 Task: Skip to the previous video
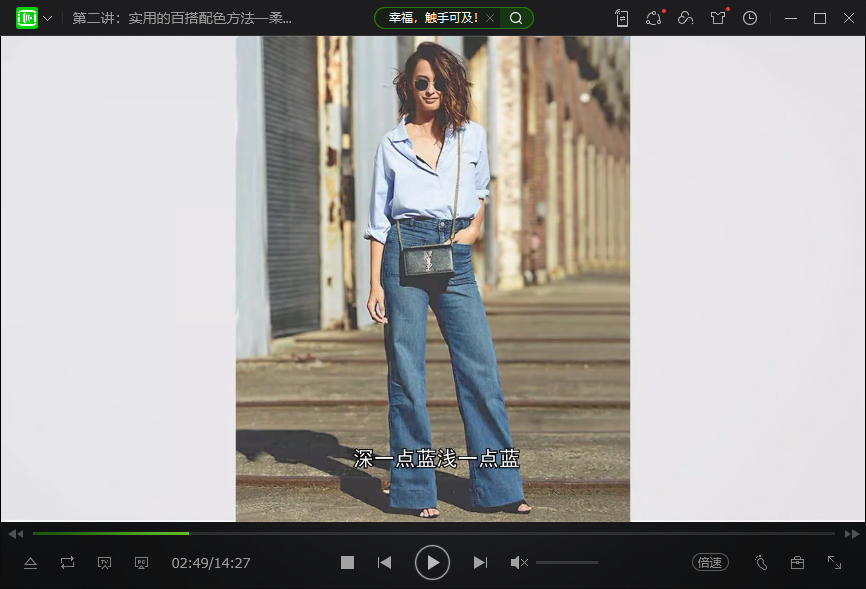coord(384,563)
